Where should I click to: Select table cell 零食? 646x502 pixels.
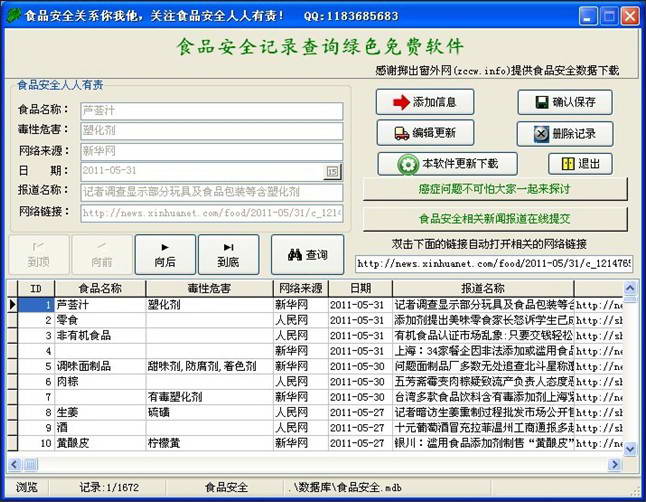coord(100,320)
